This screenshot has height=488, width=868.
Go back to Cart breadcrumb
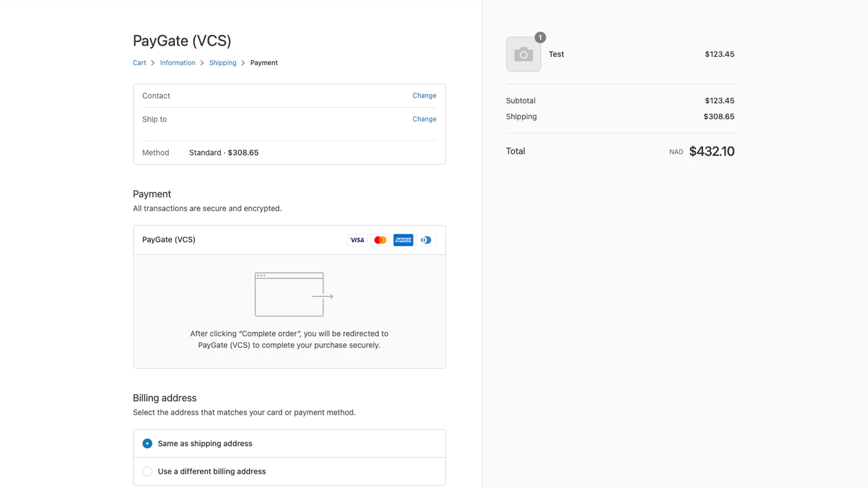click(139, 63)
